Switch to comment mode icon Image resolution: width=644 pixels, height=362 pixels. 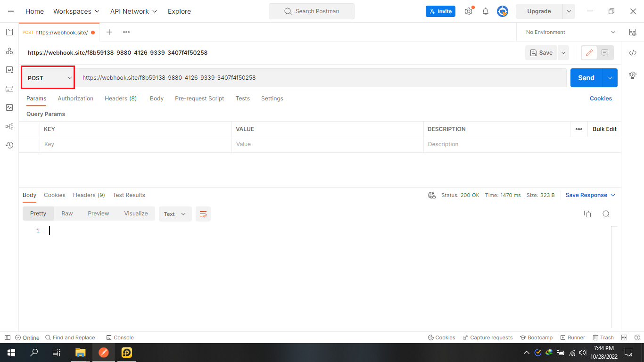click(605, 53)
